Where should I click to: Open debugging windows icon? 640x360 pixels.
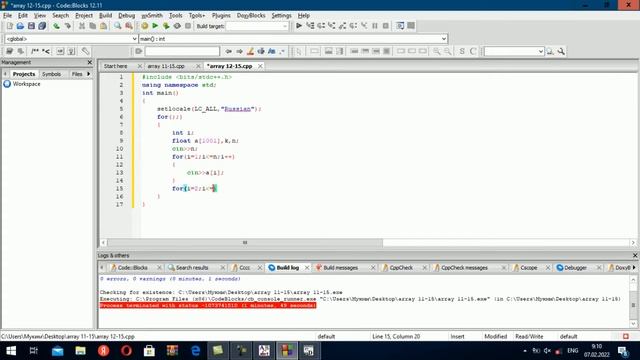coord(400,26)
